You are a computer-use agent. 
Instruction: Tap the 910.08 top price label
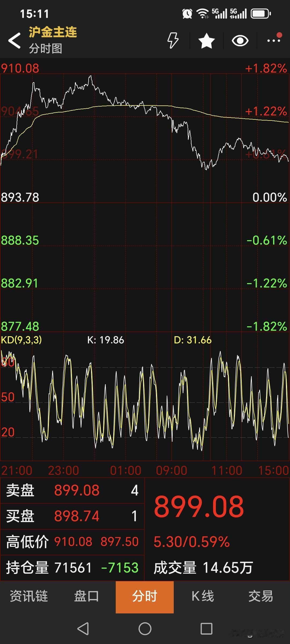(x=20, y=68)
